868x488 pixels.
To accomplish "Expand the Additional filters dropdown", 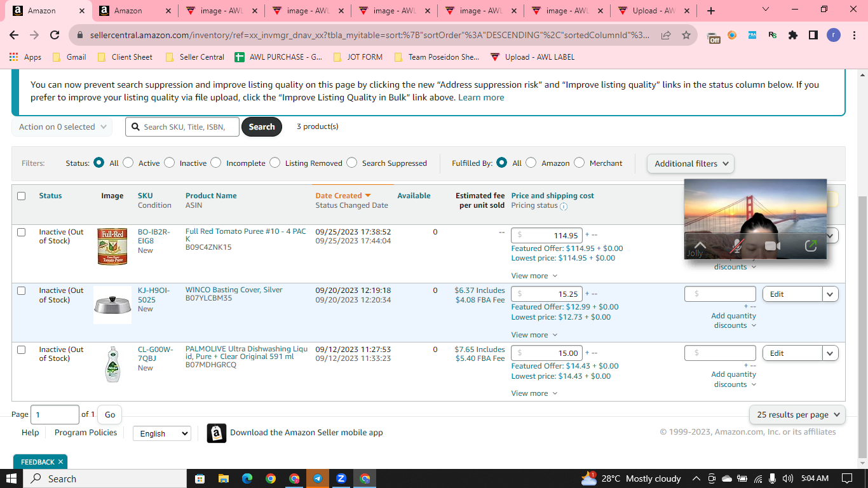I will 691,163.
